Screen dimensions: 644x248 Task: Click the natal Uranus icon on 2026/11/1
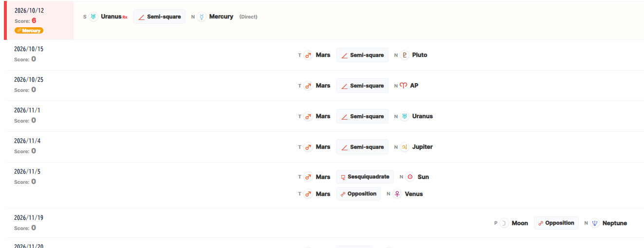click(x=405, y=116)
